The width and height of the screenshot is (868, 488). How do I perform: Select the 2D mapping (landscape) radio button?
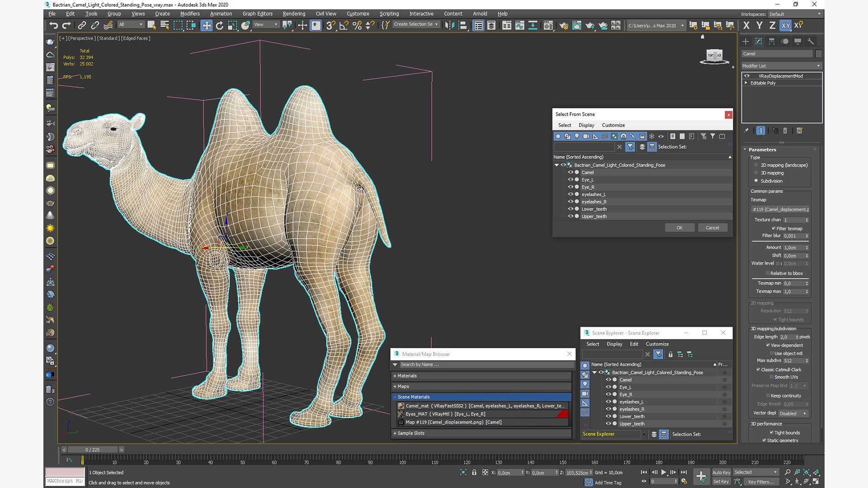756,165
